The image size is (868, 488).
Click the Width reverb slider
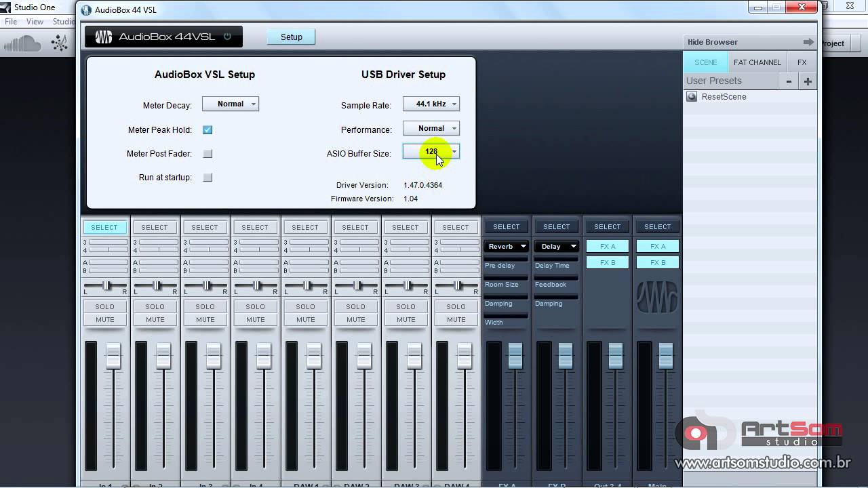coord(506,316)
